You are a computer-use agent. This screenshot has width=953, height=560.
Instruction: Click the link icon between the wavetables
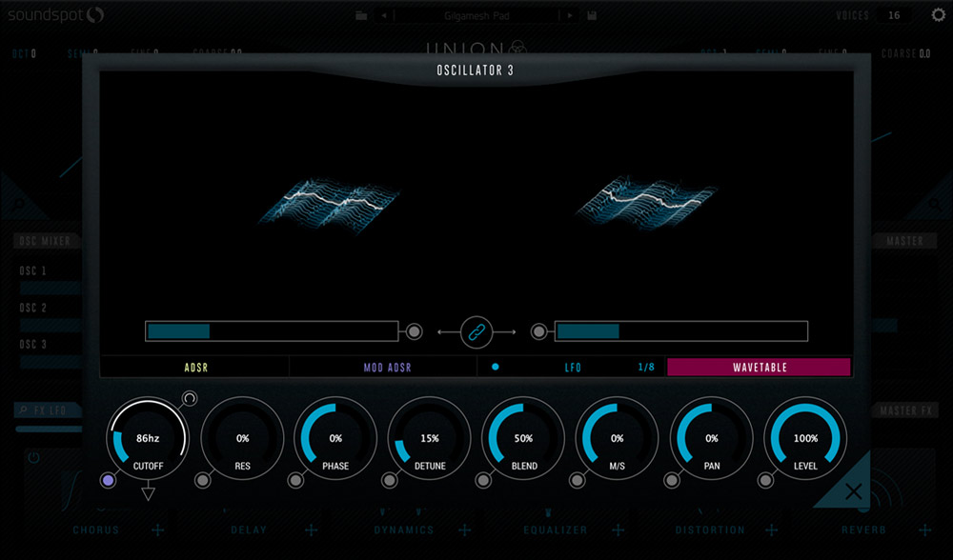point(476,331)
